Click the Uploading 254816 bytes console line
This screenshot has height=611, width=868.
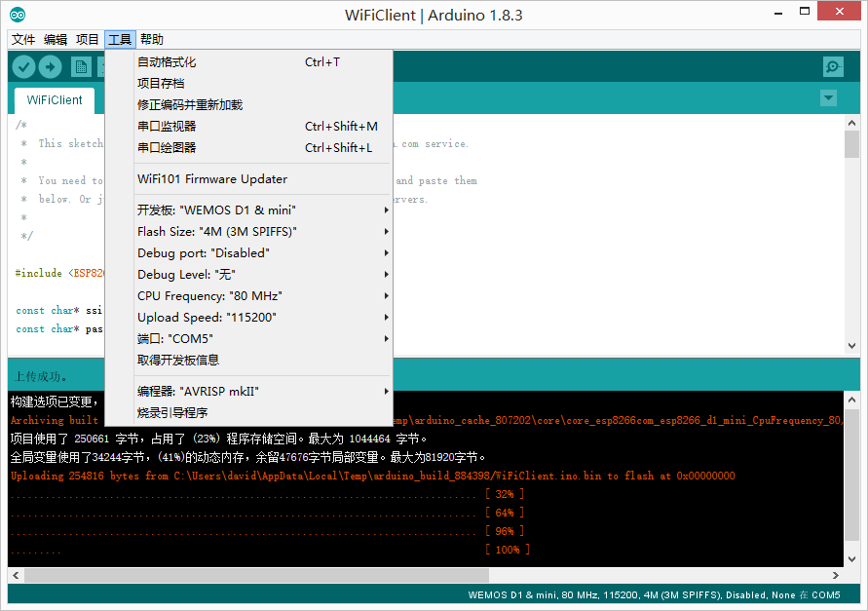(372, 476)
